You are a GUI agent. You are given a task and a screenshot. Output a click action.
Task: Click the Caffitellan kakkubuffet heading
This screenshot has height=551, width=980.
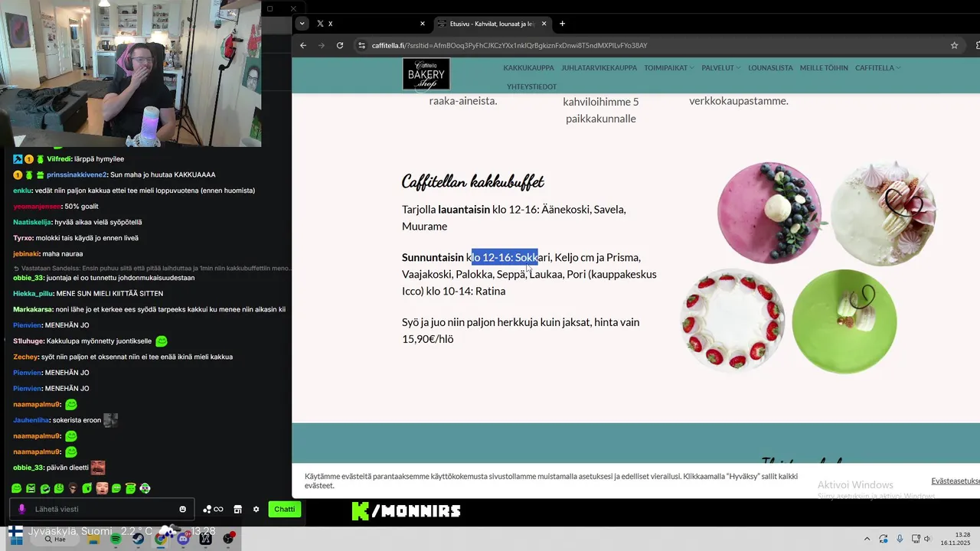click(x=472, y=181)
